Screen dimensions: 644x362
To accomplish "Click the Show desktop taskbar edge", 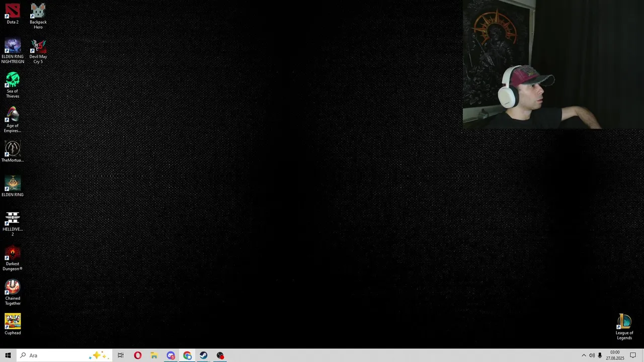I will point(642,355).
